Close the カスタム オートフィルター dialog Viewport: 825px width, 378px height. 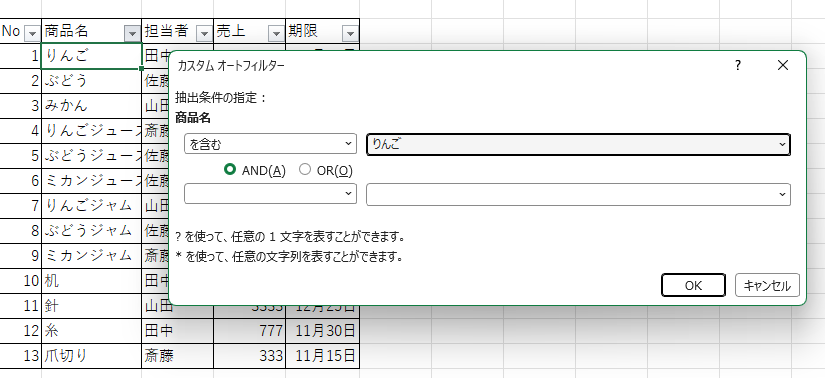tap(783, 66)
